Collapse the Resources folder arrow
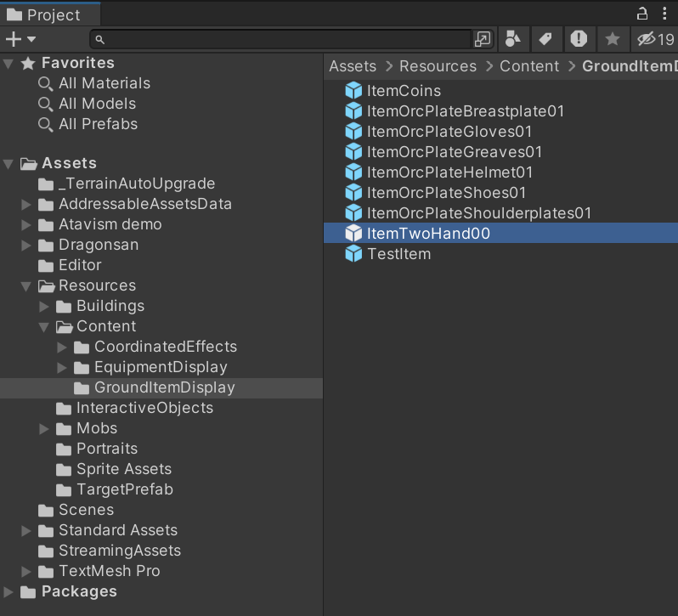Screen dimensions: 678x616 [26, 286]
